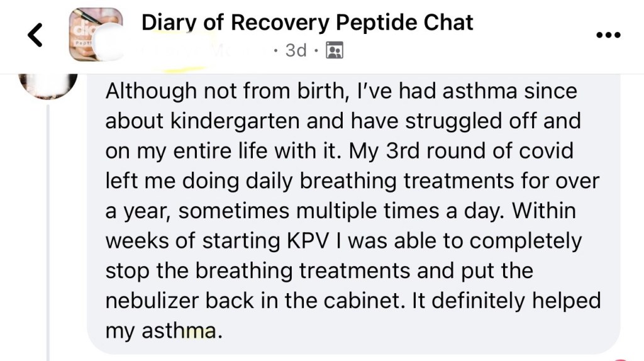This screenshot has width=644, height=361.
Task: Open the blurred post author name
Action: click(x=201, y=50)
